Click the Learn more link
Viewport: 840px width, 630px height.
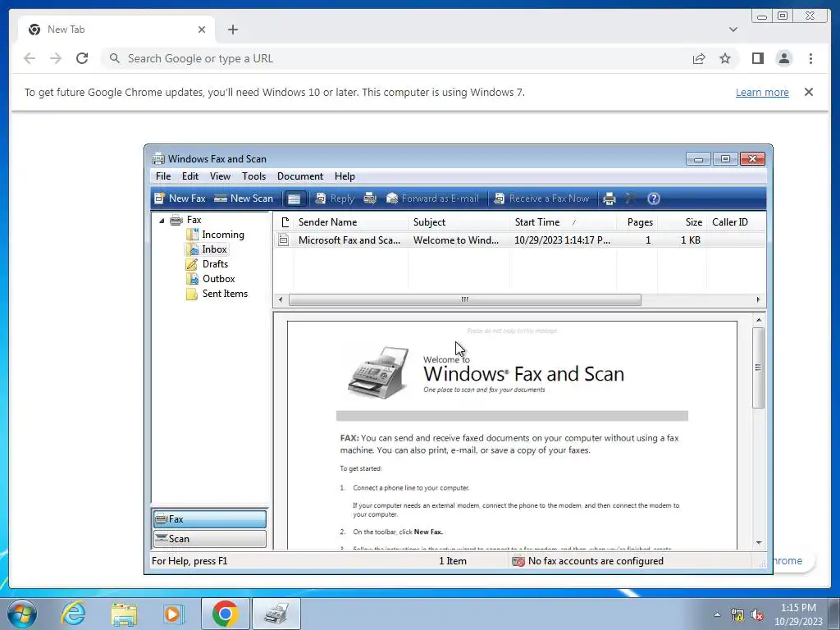pos(762,92)
